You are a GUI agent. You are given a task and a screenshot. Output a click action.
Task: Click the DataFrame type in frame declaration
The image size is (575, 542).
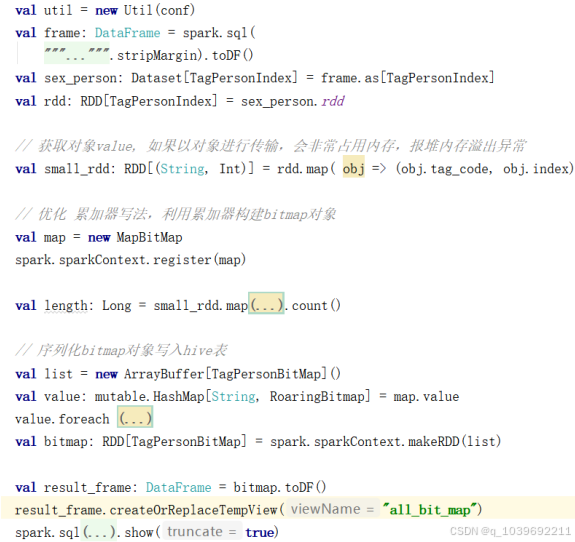[x=127, y=33]
